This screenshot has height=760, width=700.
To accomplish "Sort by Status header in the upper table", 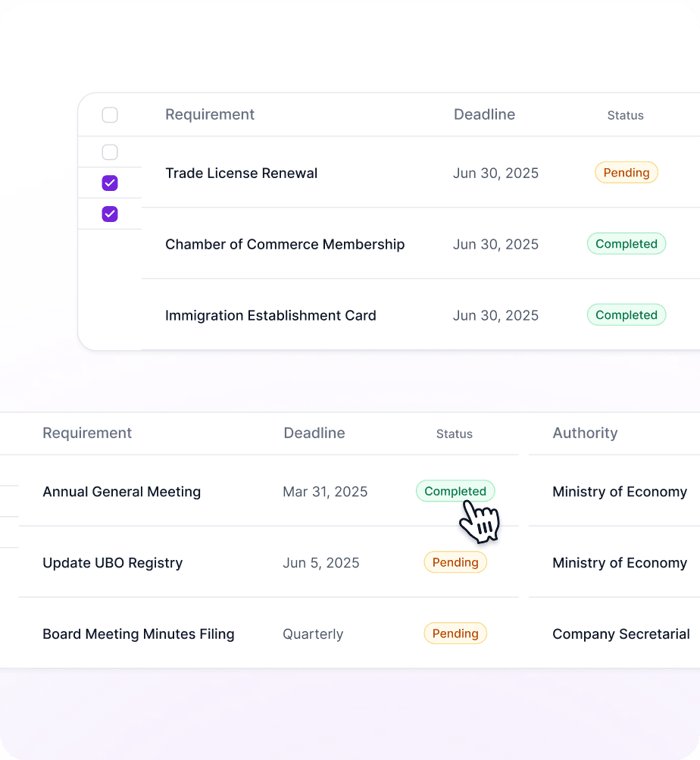I will click(625, 115).
